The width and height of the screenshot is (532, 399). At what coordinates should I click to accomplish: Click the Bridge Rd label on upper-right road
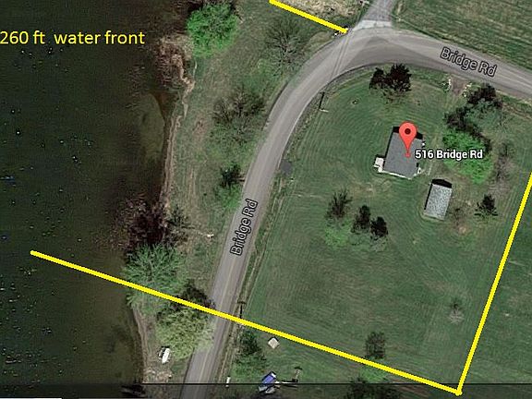[x=468, y=62]
